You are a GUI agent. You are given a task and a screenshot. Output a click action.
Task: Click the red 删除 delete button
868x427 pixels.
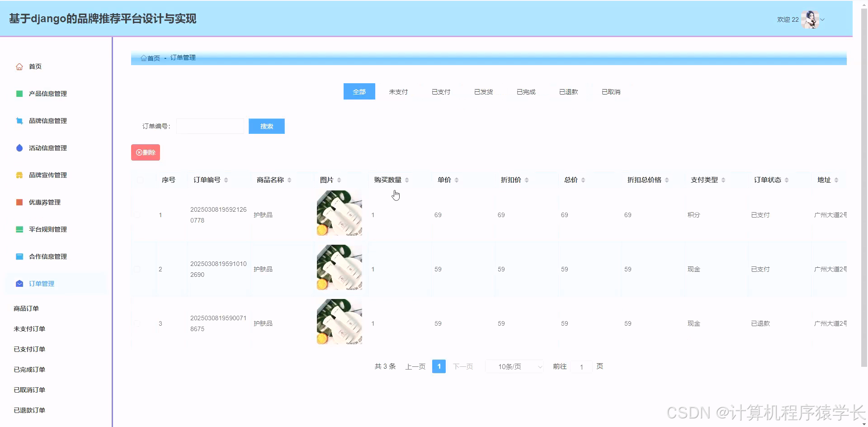pos(145,152)
